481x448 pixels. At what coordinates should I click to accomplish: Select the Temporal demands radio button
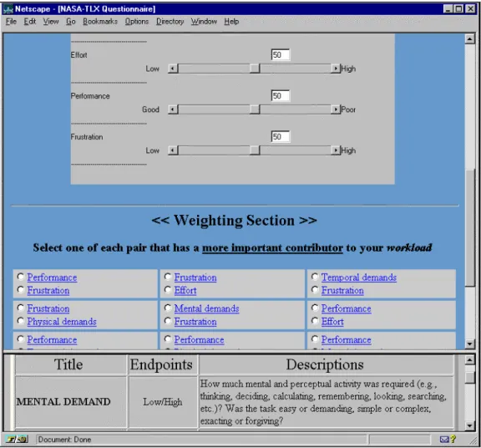[x=315, y=277]
